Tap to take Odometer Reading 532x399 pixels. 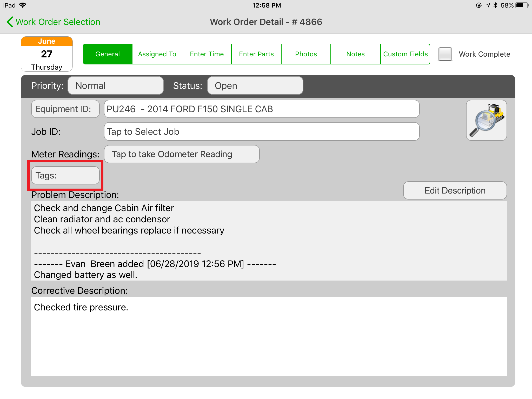tap(182, 154)
